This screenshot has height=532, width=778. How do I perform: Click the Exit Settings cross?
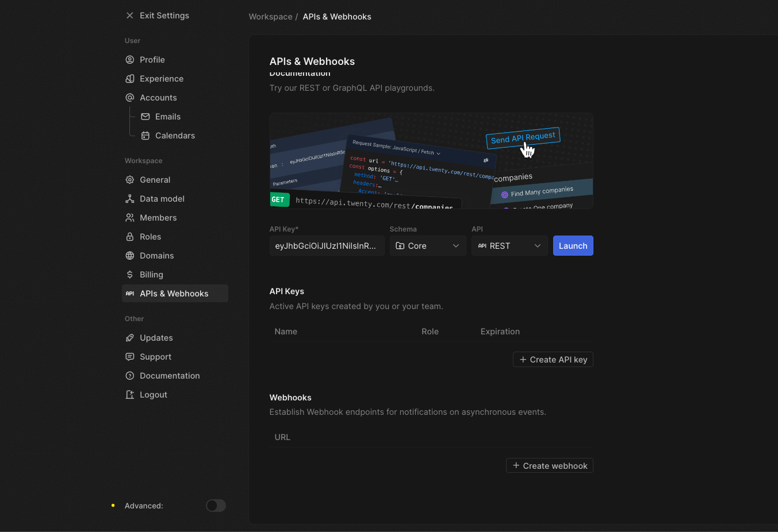[129, 15]
